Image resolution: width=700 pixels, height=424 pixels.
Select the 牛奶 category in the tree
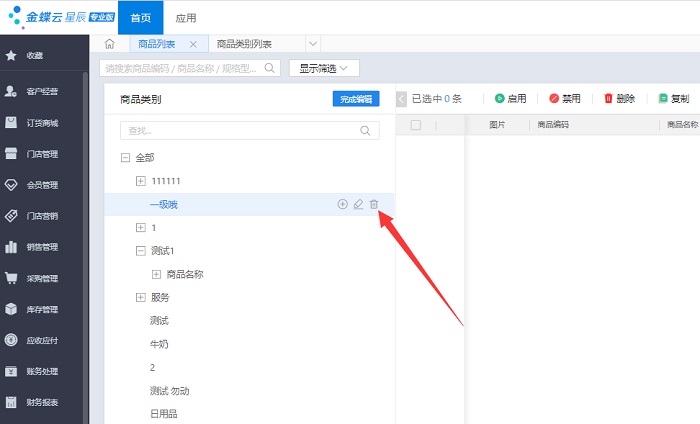158,343
